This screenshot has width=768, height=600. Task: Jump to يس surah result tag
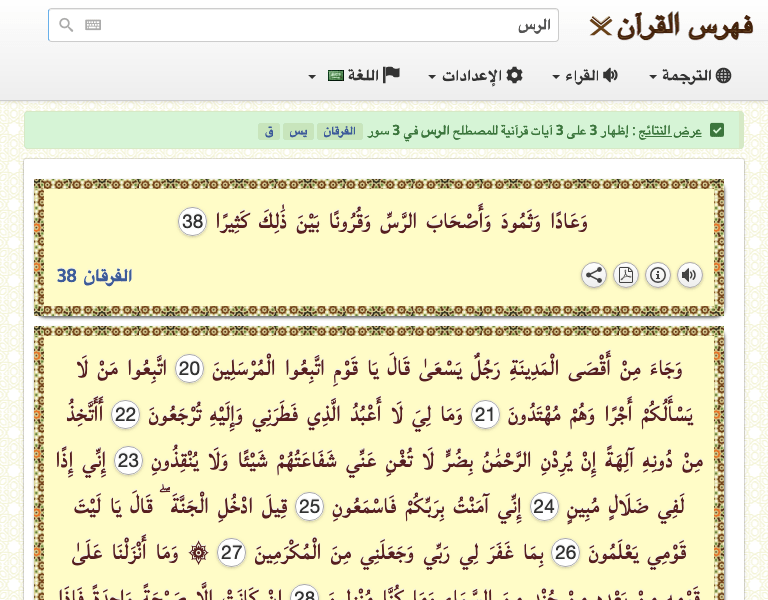click(x=298, y=132)
